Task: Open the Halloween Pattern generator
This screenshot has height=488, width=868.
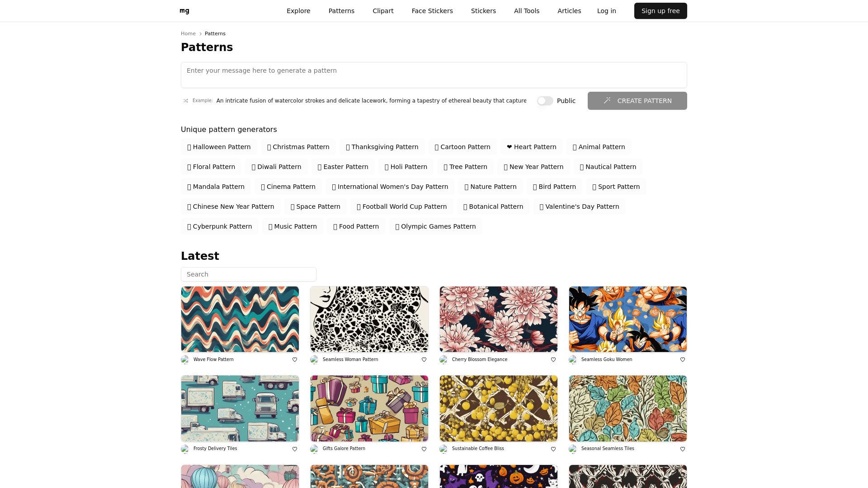Action: (x=219, y=147)
